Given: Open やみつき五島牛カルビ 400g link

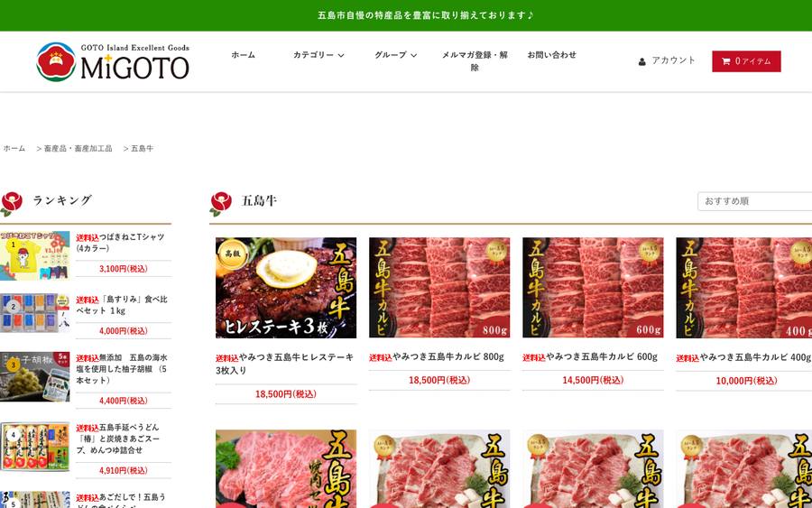Looking at the screenshot, I should coord(744,358).
